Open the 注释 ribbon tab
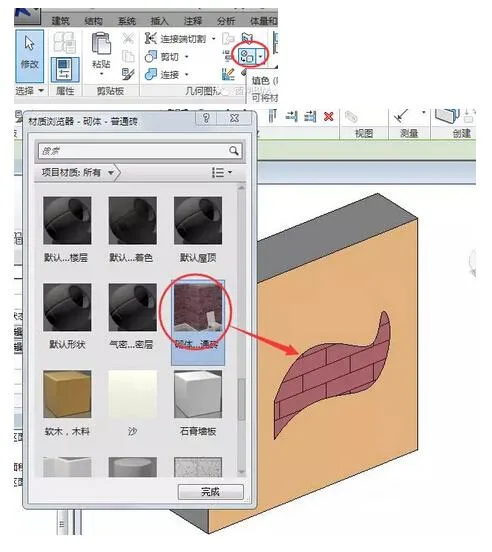 (x=193, y=21)
